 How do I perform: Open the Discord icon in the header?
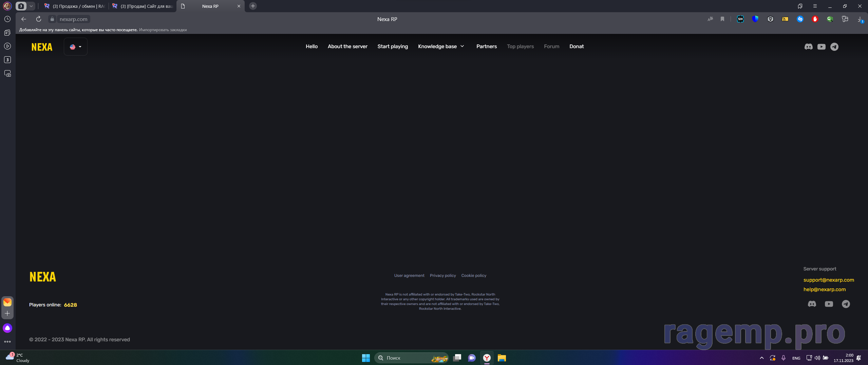click(808, 47)
